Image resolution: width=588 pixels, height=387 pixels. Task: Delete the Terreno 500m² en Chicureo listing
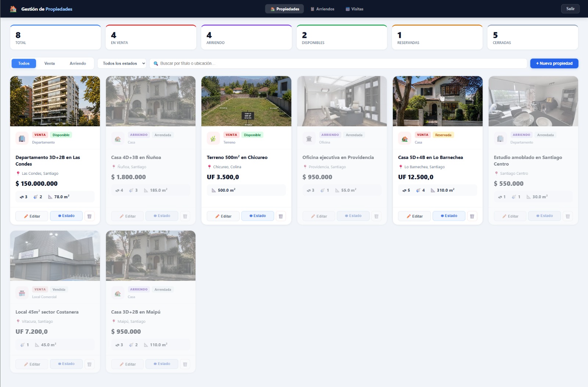[281, 216]
